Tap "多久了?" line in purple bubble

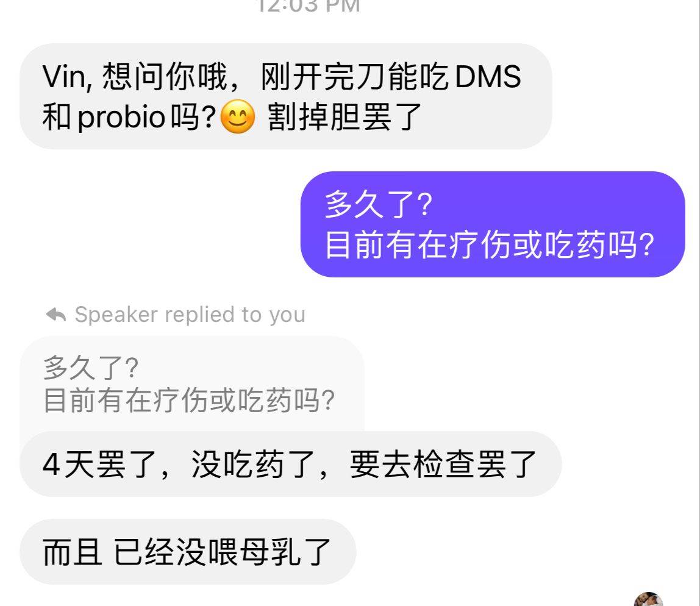click(x=379, y=204)
